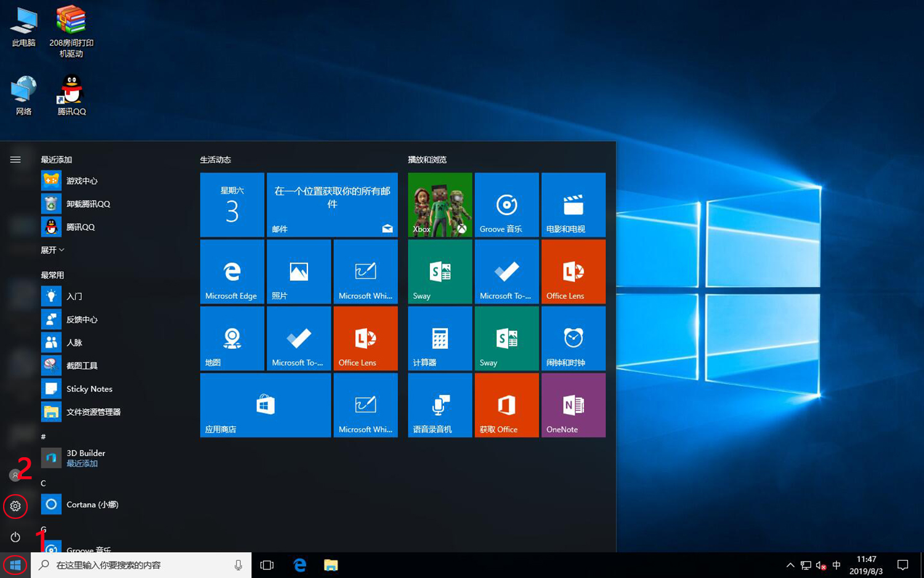Toggle the hamburger menu in Start
This screenshot has width=924, height=578.
click(15, 160)
